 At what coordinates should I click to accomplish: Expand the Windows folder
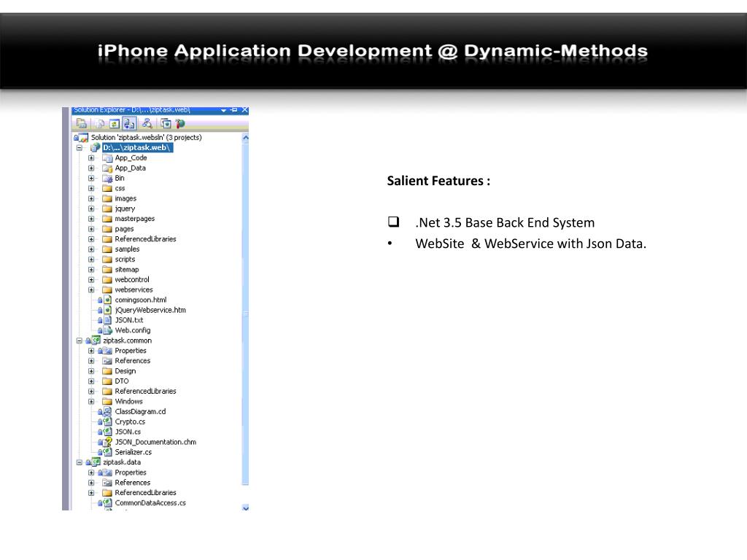[x=91, y=402]
